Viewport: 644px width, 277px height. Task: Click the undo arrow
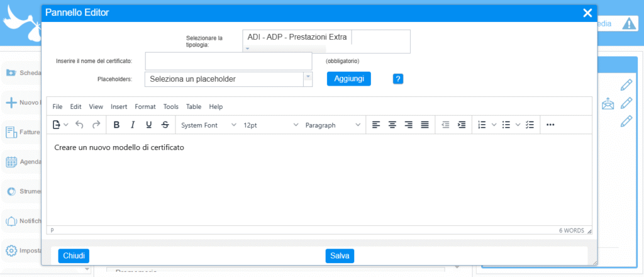coord(79,125)
